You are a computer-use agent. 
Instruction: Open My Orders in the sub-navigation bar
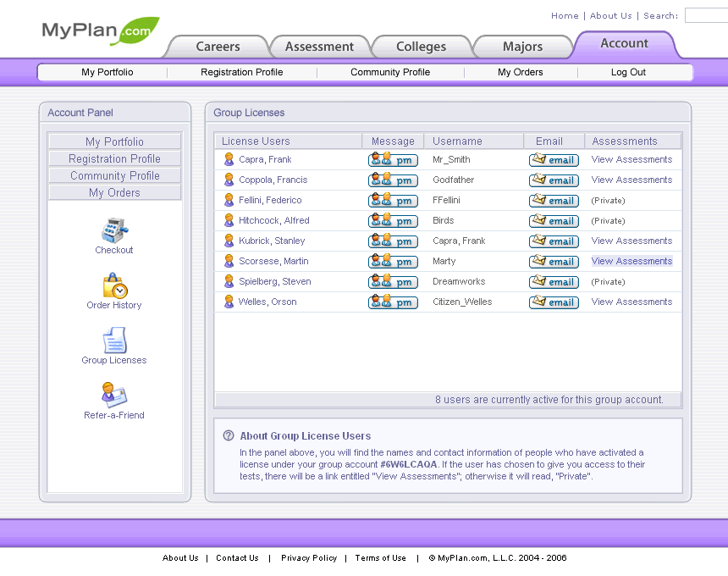click(x=521, y=72)
